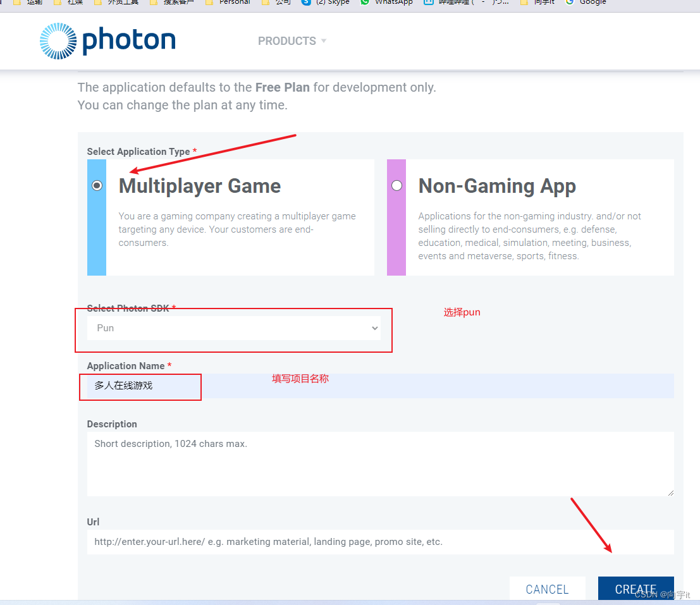This screenshot has height=605, width=700.
Task: Open the 社媒 bookmarks folder
Action: point(72,3)
